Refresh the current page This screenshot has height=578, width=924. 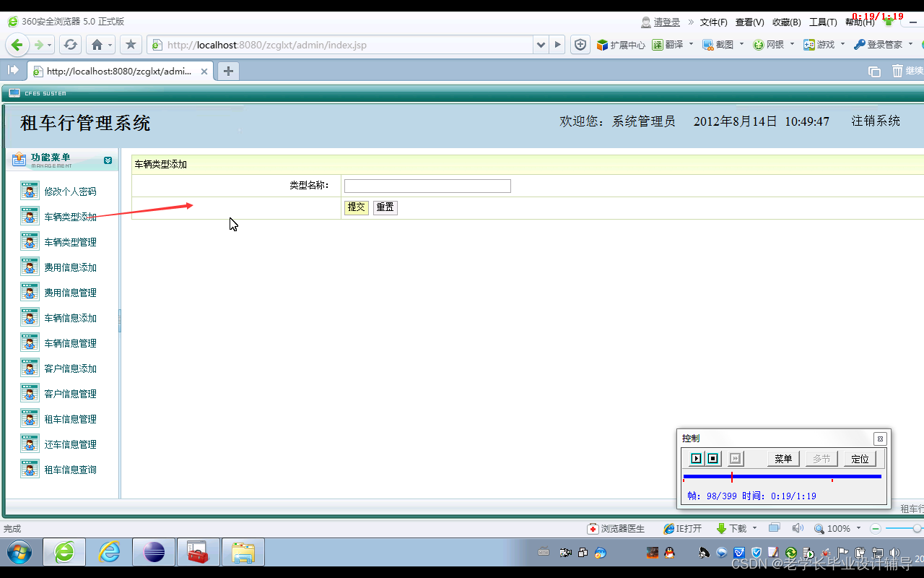70,44
